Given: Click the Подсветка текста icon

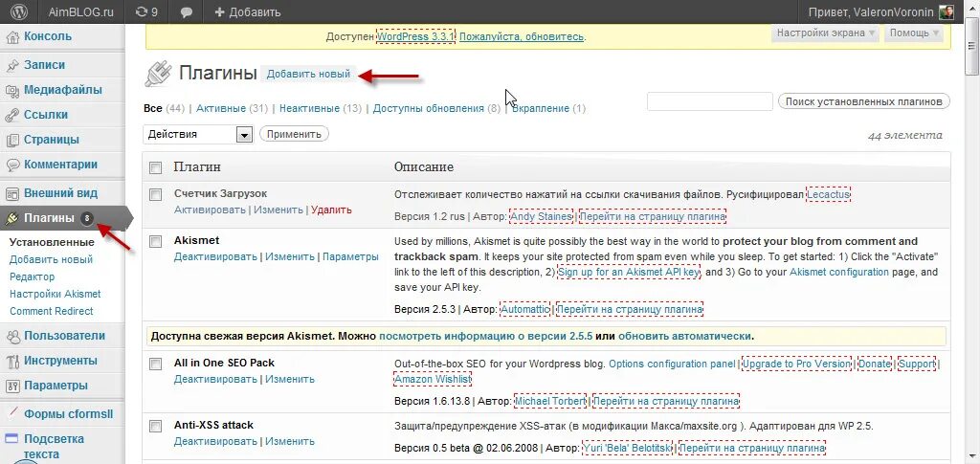Looking at the screenshot, I should tap(11, 439).
